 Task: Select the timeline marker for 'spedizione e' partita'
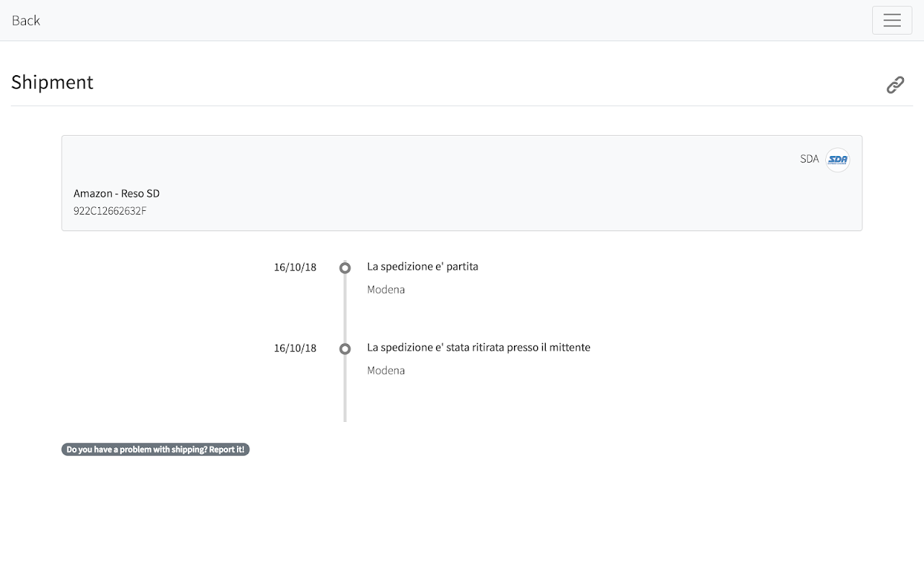click(345, 268)
